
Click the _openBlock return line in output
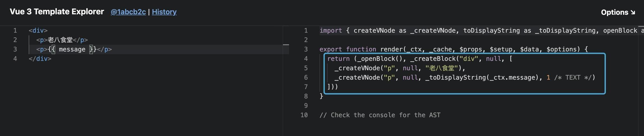420,59
